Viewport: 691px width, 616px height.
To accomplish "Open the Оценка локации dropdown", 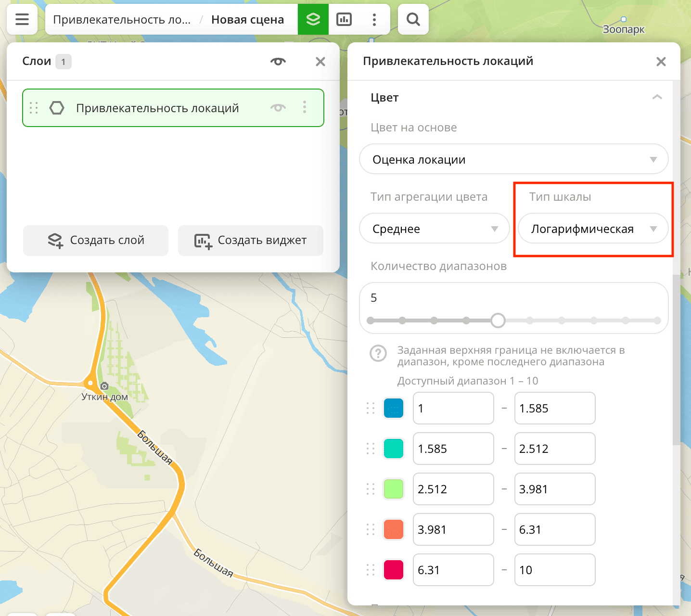I will tap(513, 159).
